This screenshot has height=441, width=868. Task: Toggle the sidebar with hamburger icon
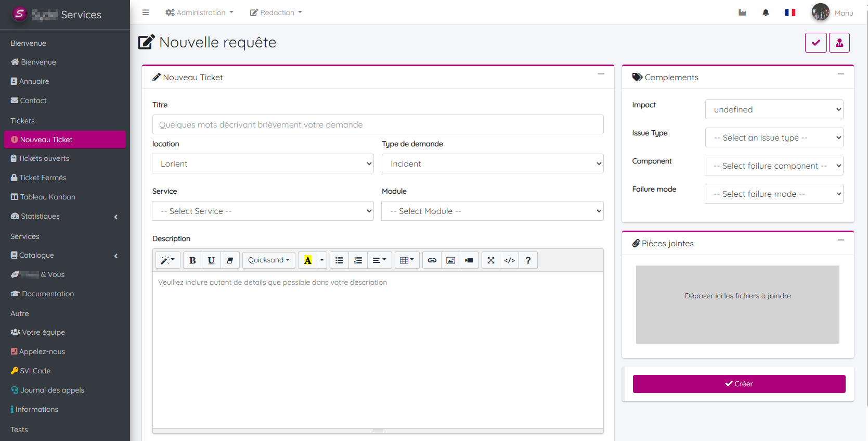point(146,12)
